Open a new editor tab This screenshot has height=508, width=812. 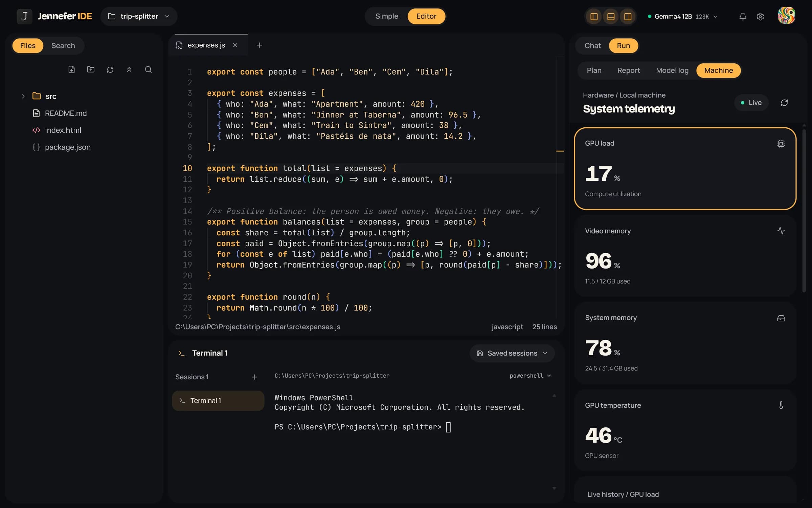click(259, 45)
